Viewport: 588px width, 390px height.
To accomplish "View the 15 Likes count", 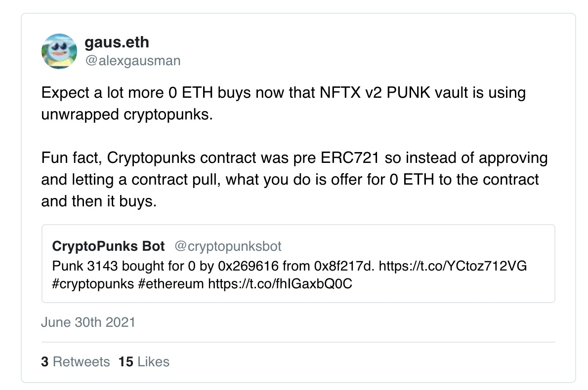I will point(144,362).
